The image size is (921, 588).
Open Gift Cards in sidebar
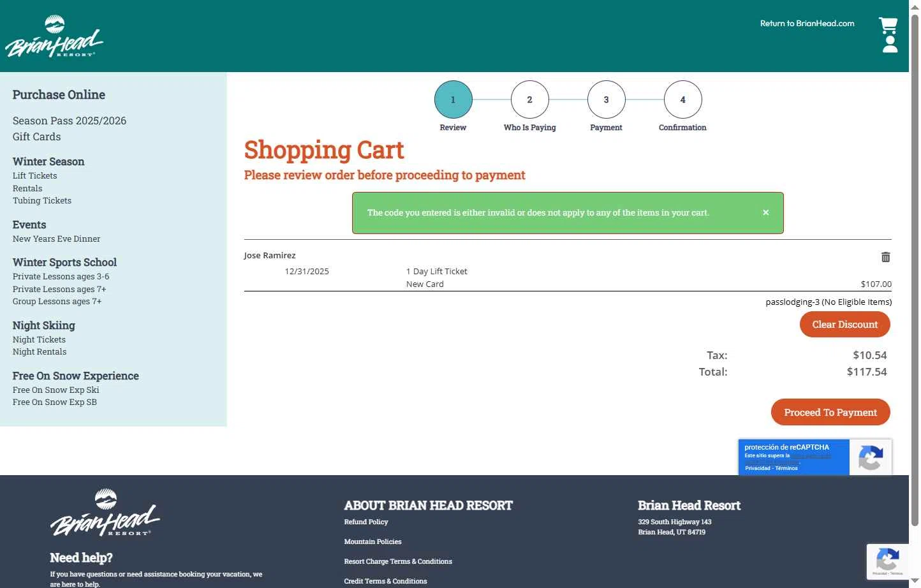[37, 136]
